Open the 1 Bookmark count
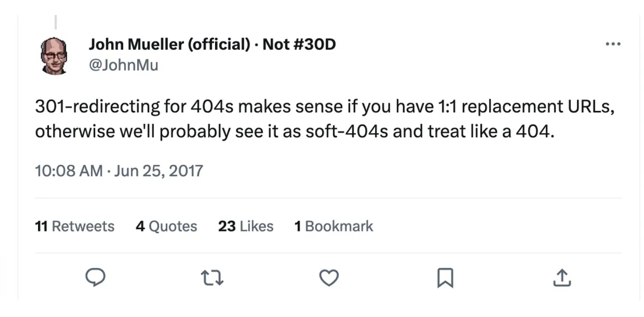 click(334, 226)
